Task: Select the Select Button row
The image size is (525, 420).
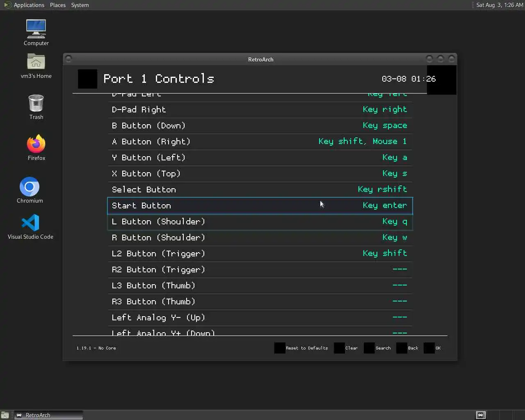Action: (260, 189)
